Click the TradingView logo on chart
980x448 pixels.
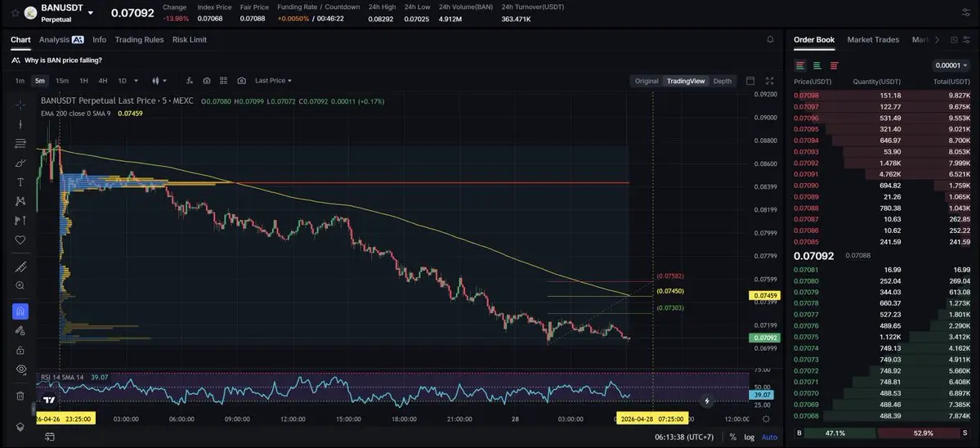point(49,401)
